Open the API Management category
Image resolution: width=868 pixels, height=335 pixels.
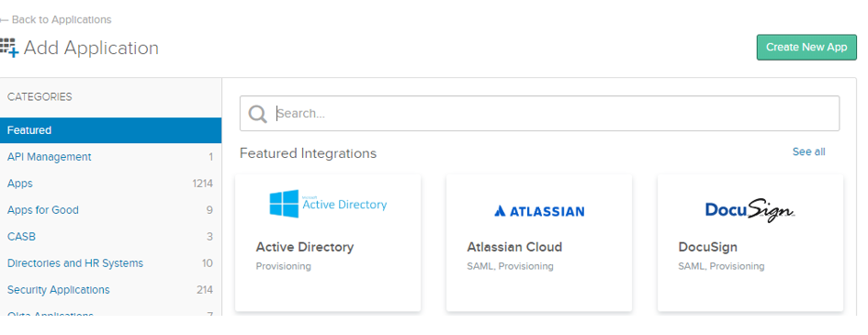click(x=50, y=157)
